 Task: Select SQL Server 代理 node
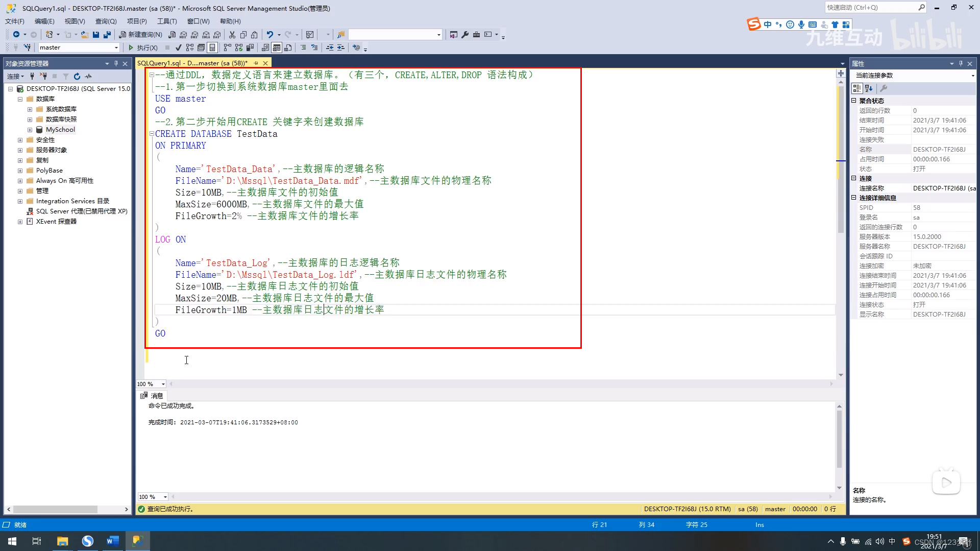[x=82, y=211]
